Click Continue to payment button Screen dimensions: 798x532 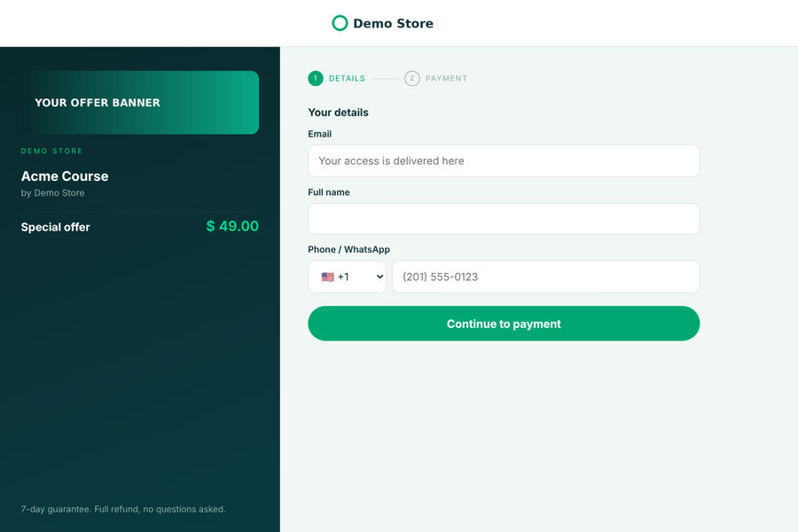(x=504, y=324)
